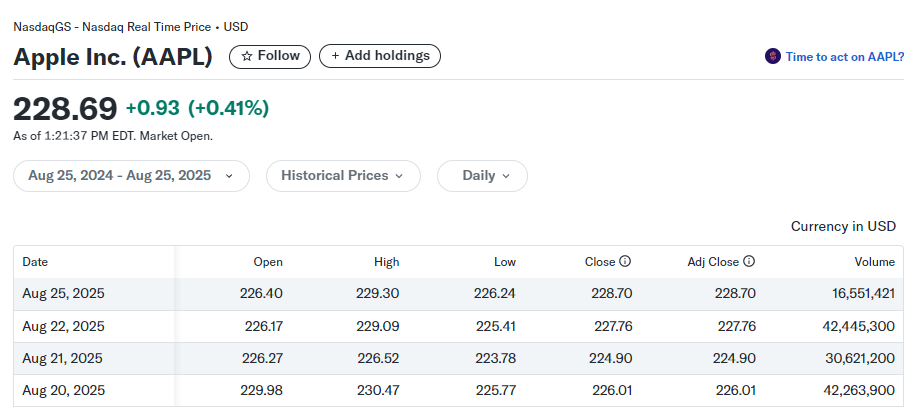The width and height of the screenshot is (911, 407).
Task: Click the plus icon in Add holdings
Action: tap(335, 56)
